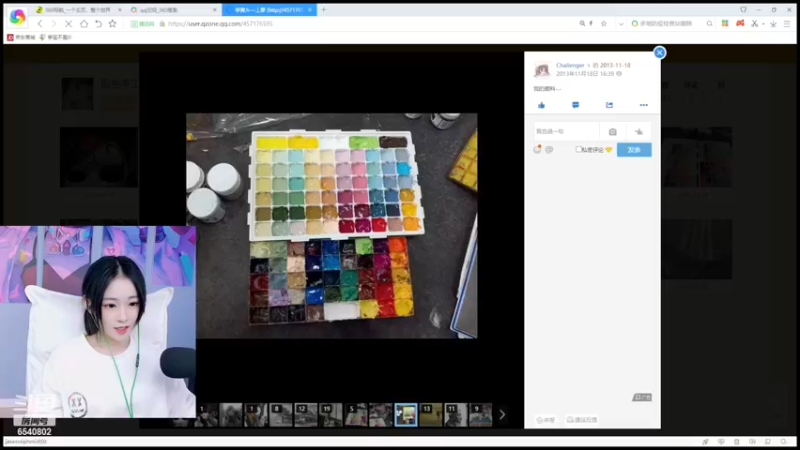Open the thumbnail labeled 5
This screenshot has width=800, height=450.
point(356,415)
